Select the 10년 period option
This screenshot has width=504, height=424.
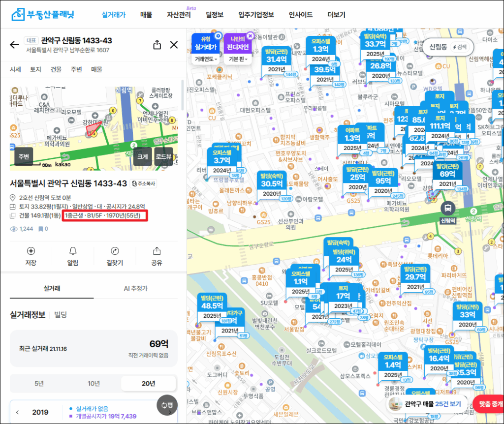(94, 383)
